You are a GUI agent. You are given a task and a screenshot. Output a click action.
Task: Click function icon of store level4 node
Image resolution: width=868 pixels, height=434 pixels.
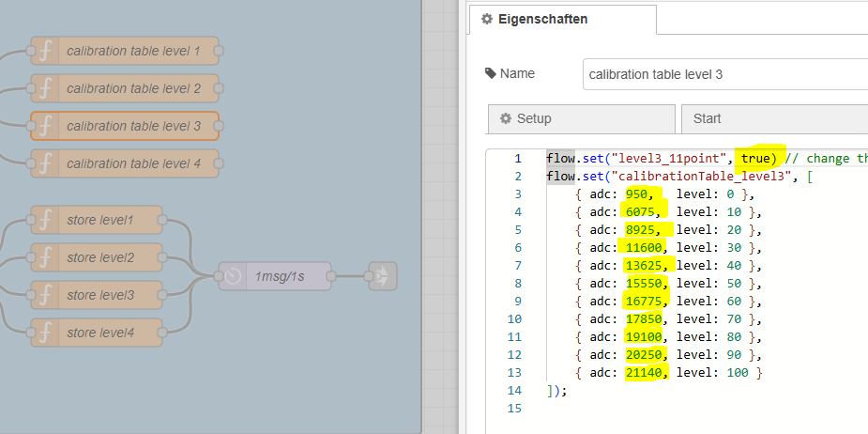[x=45, y=333]
